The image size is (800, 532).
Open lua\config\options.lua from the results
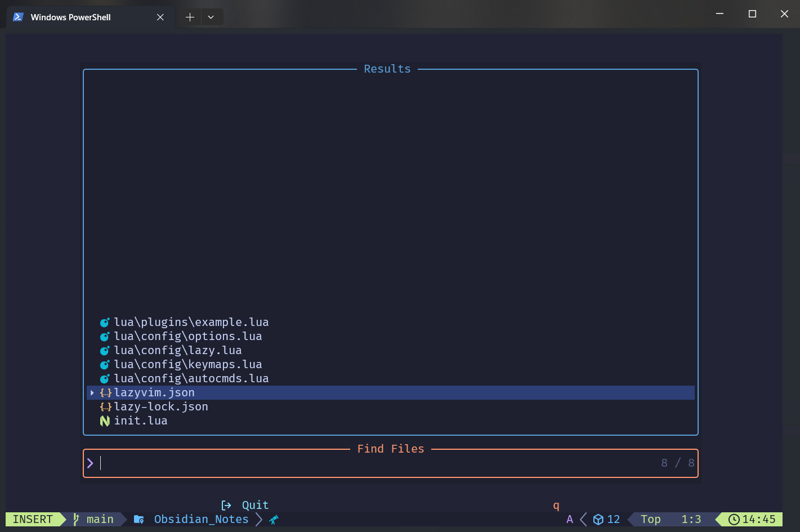point(188,337)
